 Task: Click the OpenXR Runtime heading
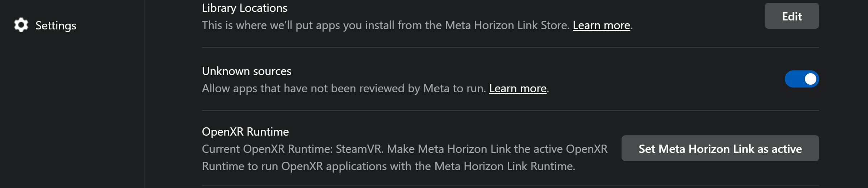click(245, 132)
